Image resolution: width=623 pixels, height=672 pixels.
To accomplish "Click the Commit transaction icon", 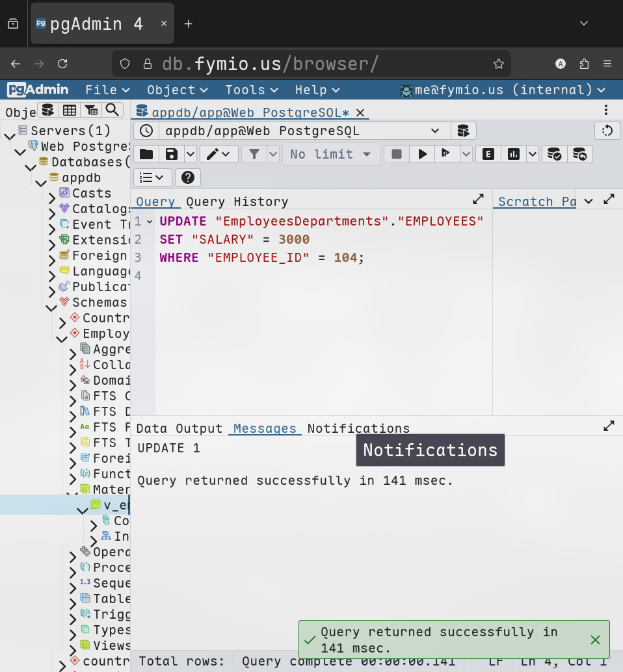I will pyautogui.click(x=554, y=154).
